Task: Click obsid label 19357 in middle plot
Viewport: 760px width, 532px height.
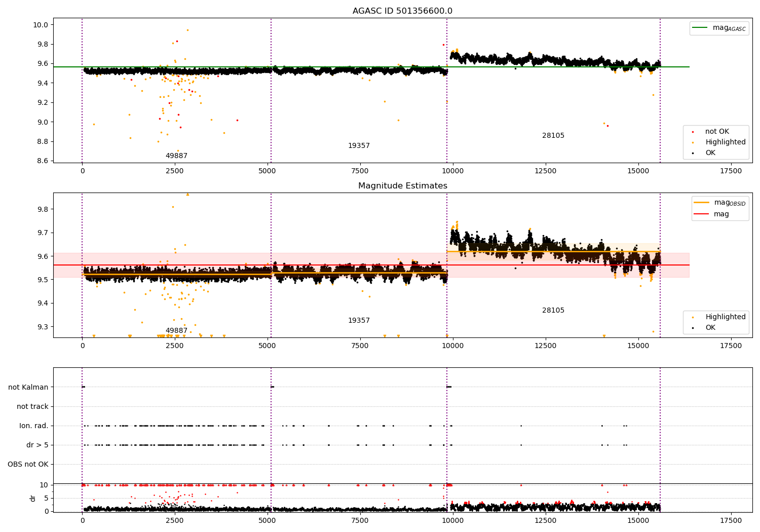Action: click(x=359, y=320)
